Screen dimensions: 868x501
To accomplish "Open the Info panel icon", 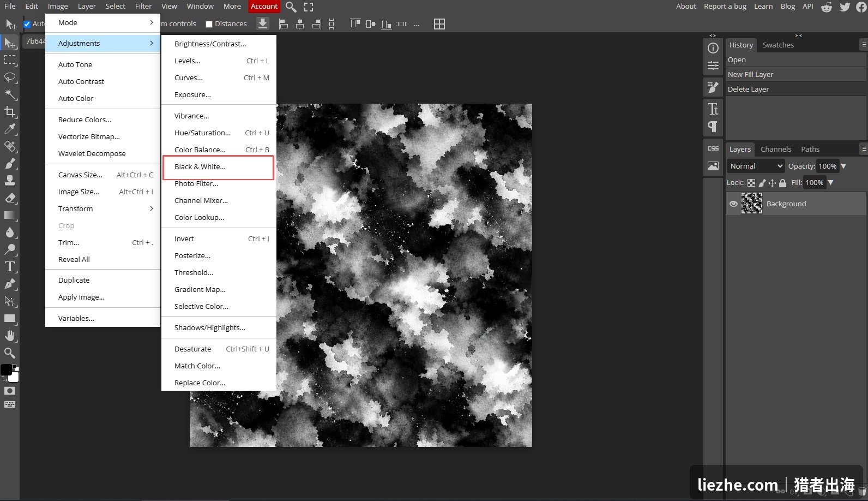I will (x=713, y=48).
